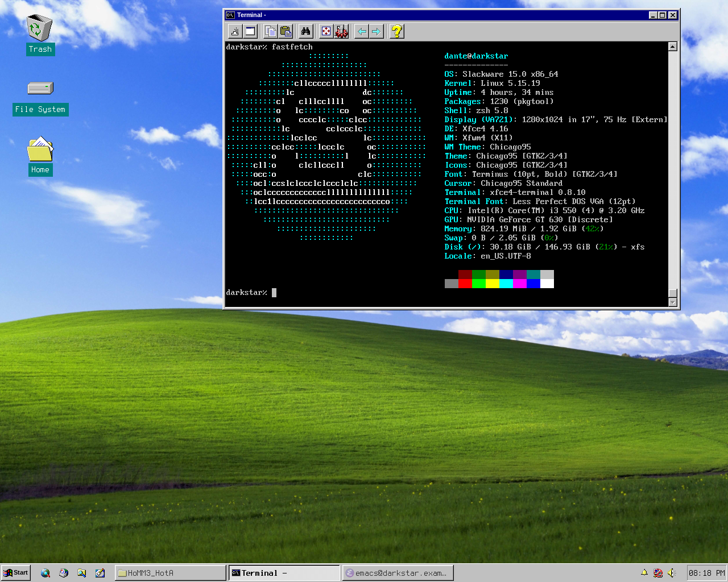The image size is (728, 582).
Task: Click the volume speaker tray icon
Action: pyautogui.click(x=672, y=573)
